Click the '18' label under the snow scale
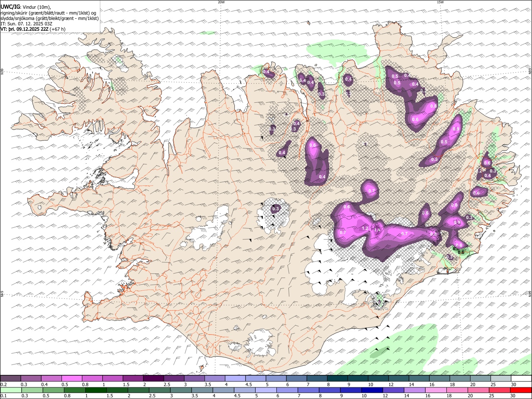 point(452,384)
